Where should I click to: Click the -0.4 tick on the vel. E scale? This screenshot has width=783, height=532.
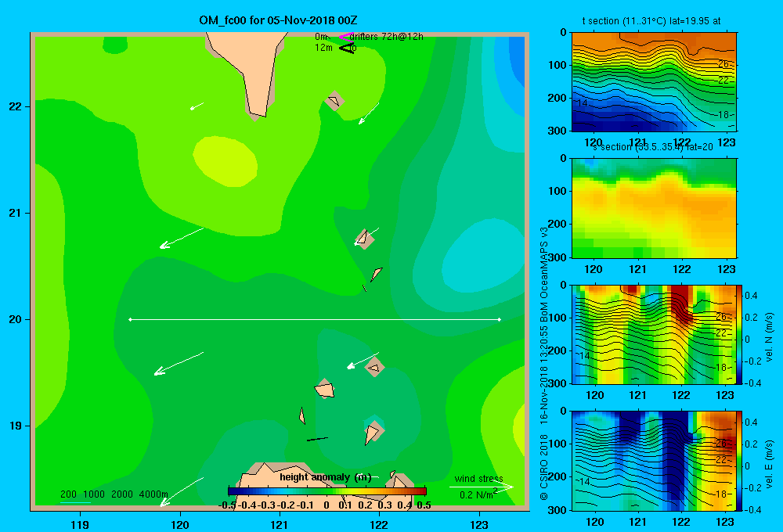752,509
